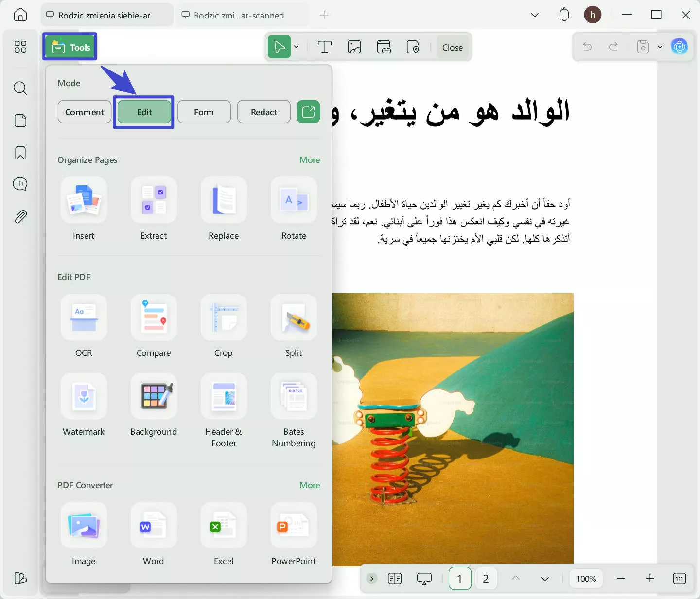The image size is (700, 599).
Task: Enable Form mode
Action: (x=204, y=112)
